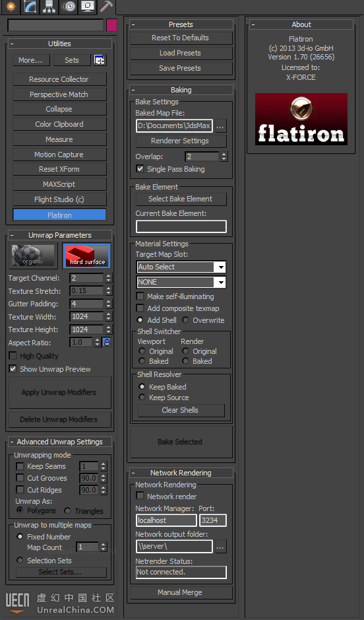The height and width of the screenshot is (620, 364).
Task: Click the Configure Button Sets icon
Action: [x=100, y=60]
